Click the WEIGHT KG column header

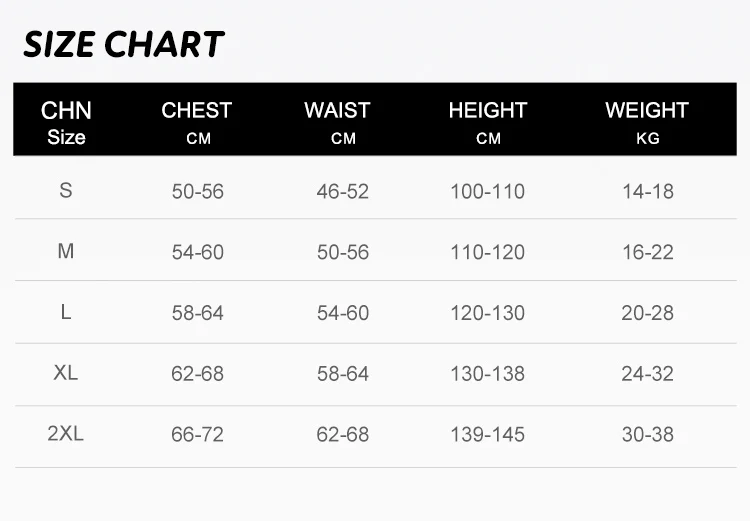647,123
